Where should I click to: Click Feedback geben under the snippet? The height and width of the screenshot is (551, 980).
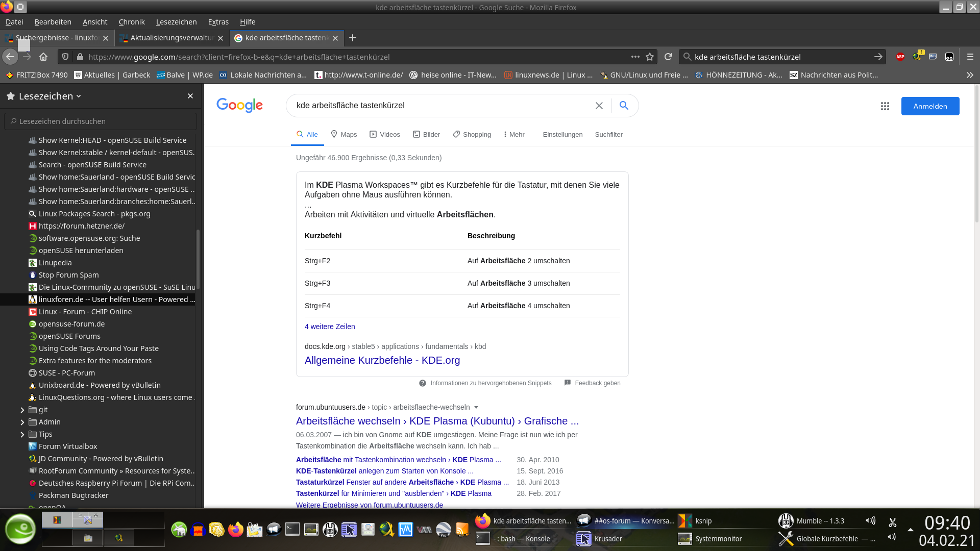point(593,383)
